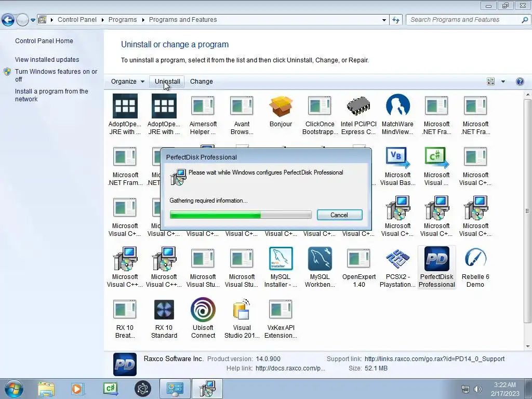Click the program list scrollbar down arrow
Viewport: 532px width, 399px height.
528,347
